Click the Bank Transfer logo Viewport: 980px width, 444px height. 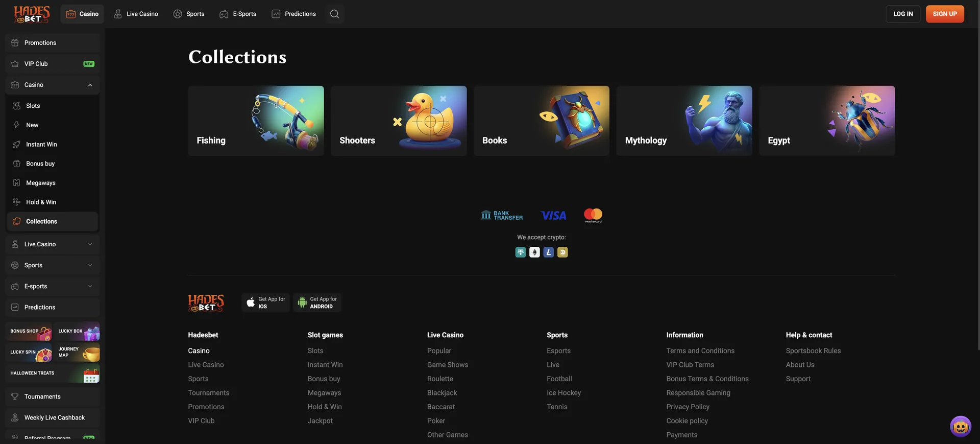point(502,215)
